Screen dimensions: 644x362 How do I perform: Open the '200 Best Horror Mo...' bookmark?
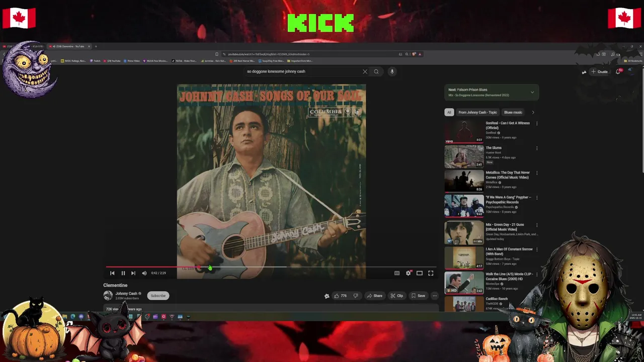[242, 61]
